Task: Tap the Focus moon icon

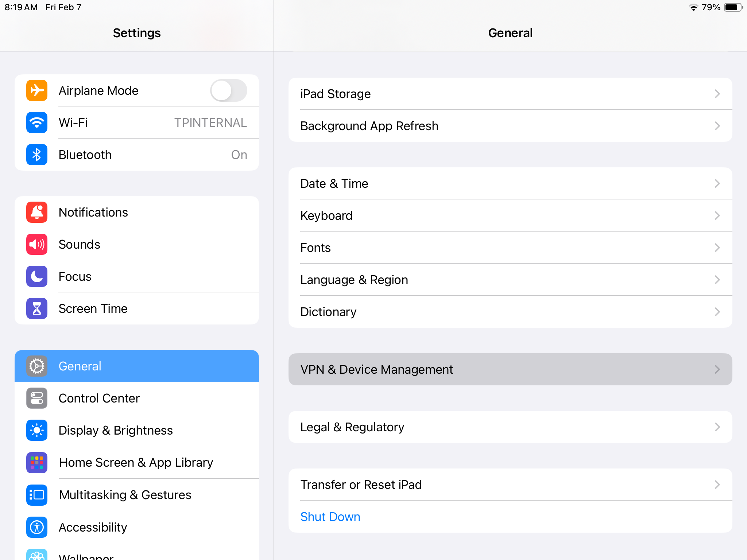Action: pos(37,276)
